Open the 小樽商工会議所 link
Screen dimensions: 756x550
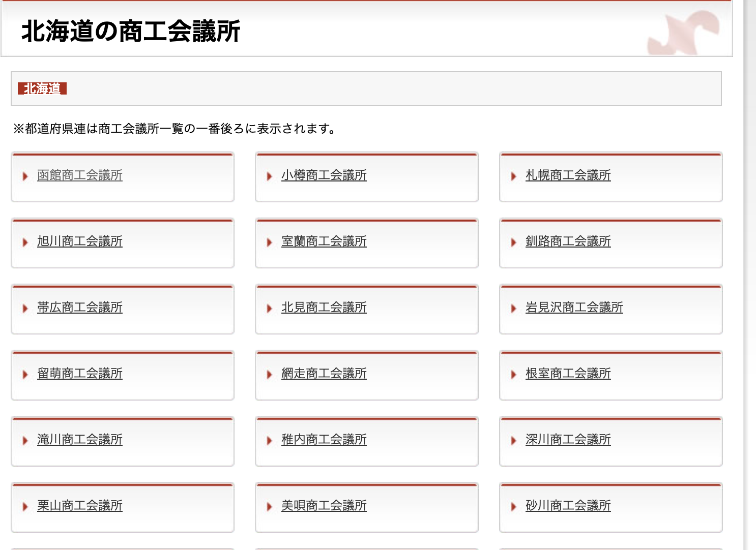(324, 175)
